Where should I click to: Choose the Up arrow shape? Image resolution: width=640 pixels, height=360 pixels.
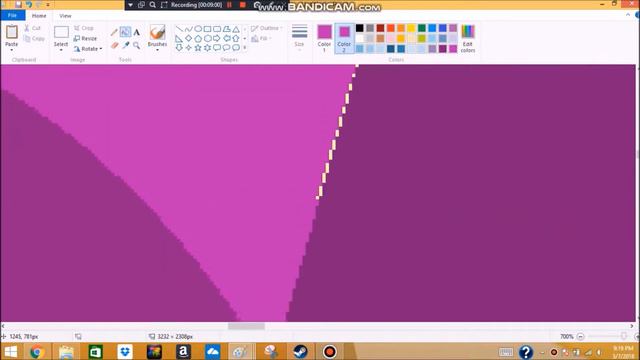coord(236,38)
